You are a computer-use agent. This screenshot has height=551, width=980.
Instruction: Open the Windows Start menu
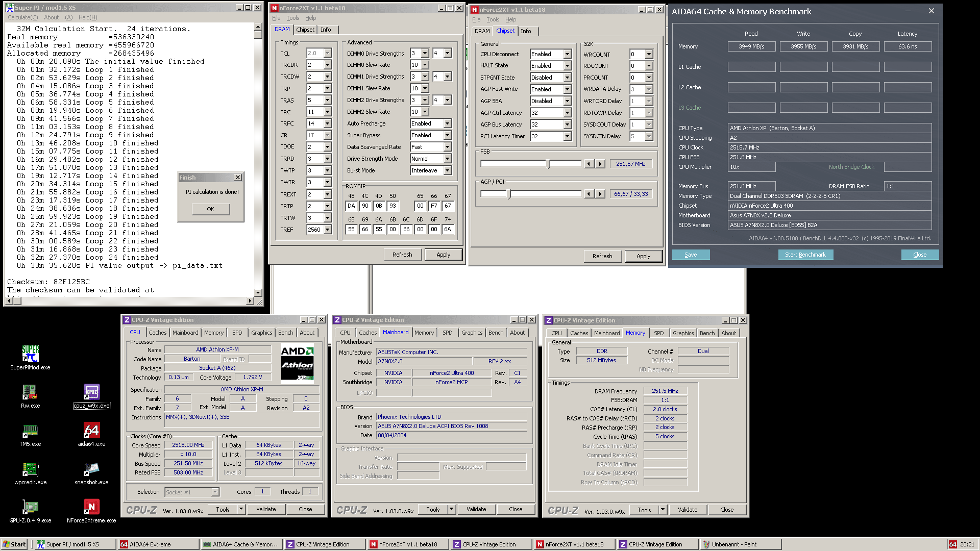(14, 544)
